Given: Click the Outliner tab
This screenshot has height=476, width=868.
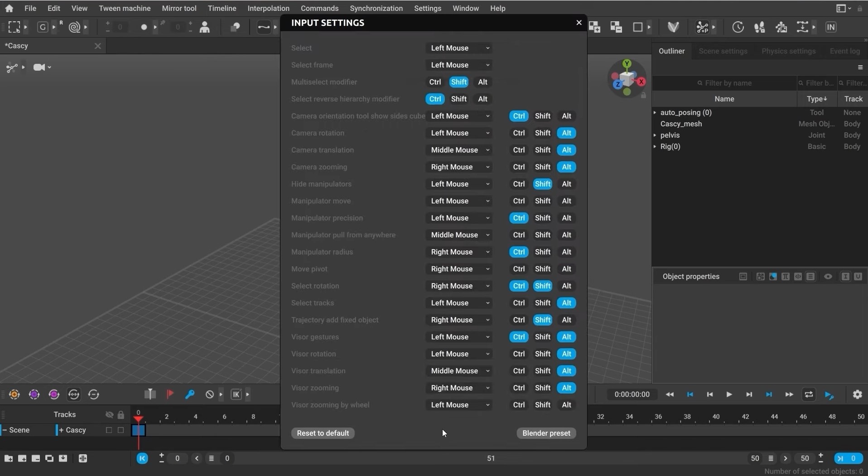Looking at the screenshot, I should click(671, 51).
